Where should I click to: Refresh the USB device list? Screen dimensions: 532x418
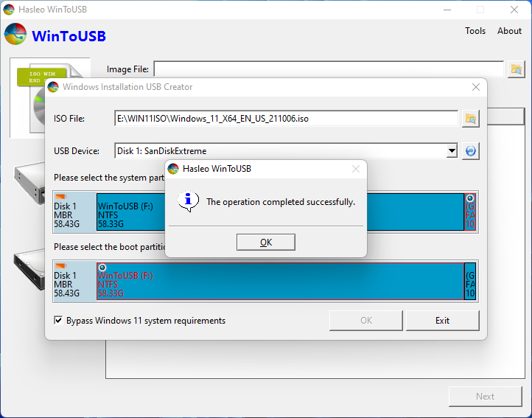coord(470,151)
